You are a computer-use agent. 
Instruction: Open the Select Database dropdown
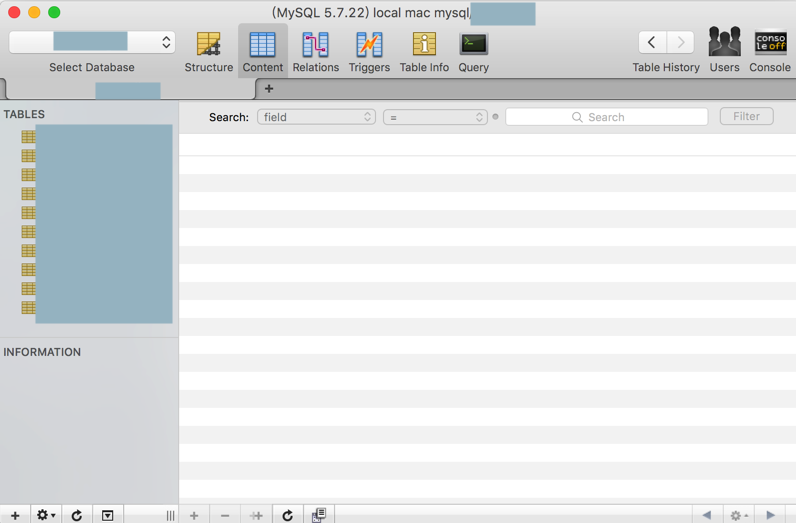(92, 42)
